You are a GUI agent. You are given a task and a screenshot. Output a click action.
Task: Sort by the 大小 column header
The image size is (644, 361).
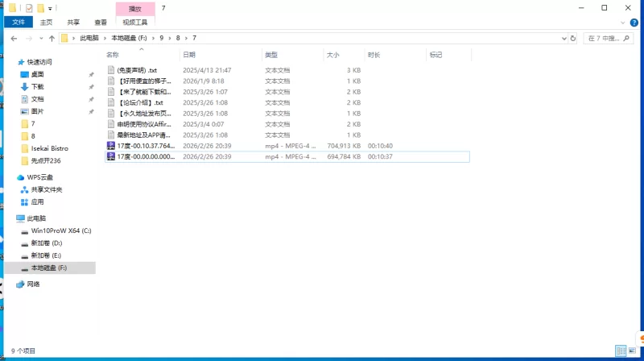[332, 55]
